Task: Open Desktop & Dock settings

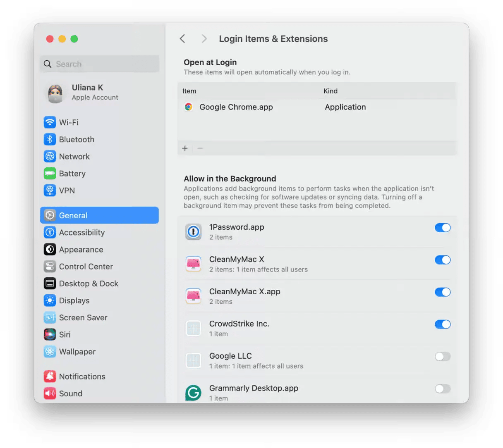Action: (99, 284)
